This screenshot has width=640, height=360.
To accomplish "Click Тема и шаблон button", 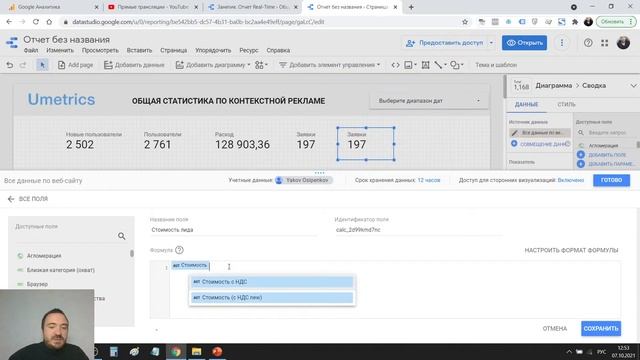I will (496, 65).
